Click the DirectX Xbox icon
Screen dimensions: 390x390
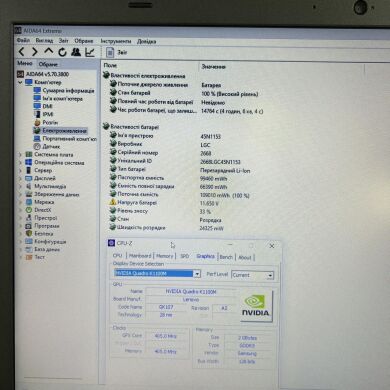pos(29,210)
